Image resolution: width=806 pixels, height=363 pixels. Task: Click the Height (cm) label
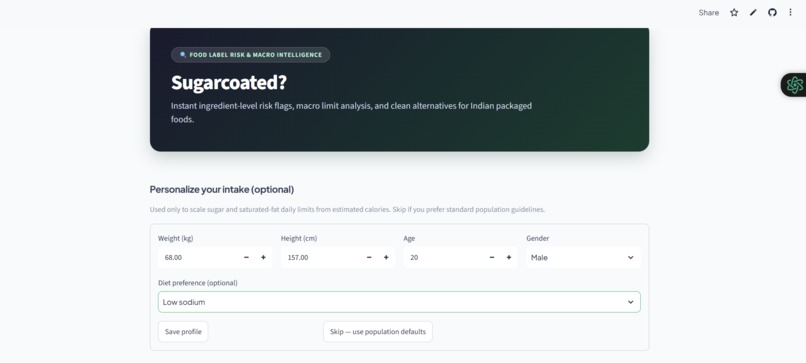click(299, 239)
